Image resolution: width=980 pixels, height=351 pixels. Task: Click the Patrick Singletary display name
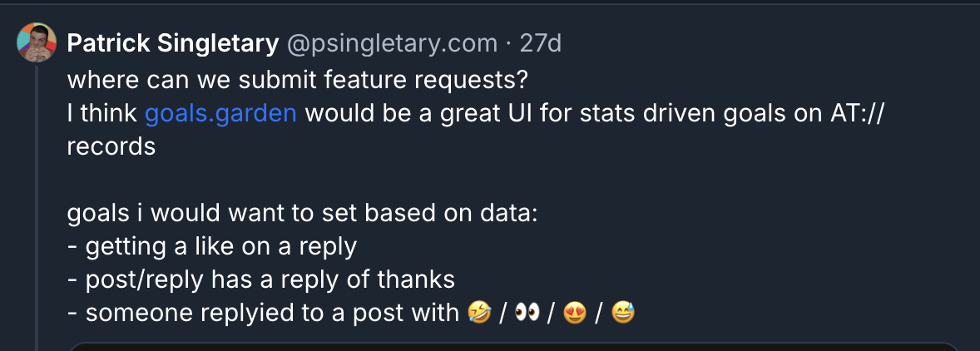click(x=172, y=43)
